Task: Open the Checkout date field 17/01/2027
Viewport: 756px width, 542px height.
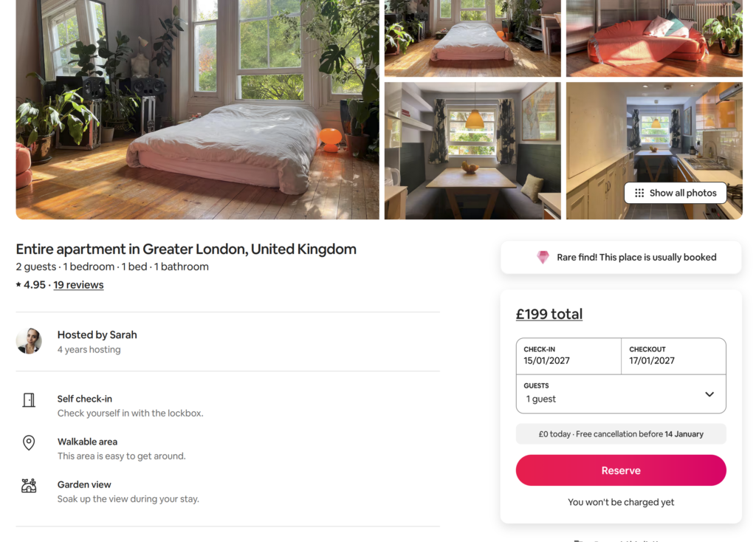Action: point(673,356)
